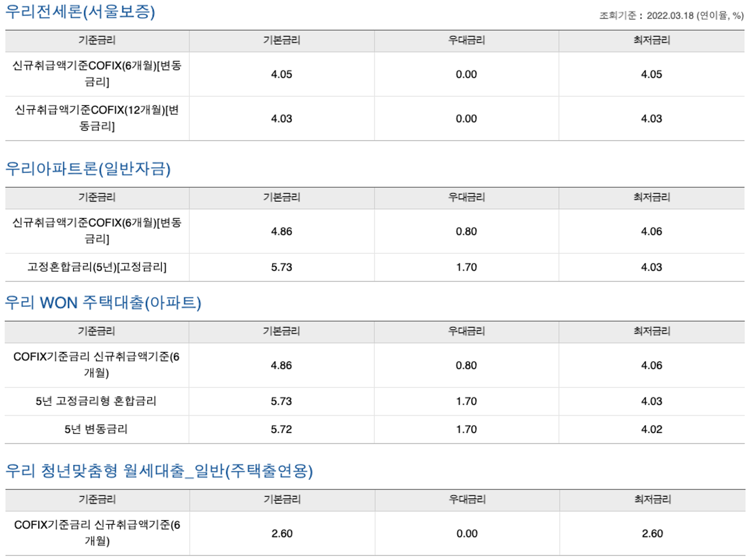Click the 우리아파트론(일반자금) section title
Image resolution: width=752 pixels, height=560 pixels.
(88, 168)
